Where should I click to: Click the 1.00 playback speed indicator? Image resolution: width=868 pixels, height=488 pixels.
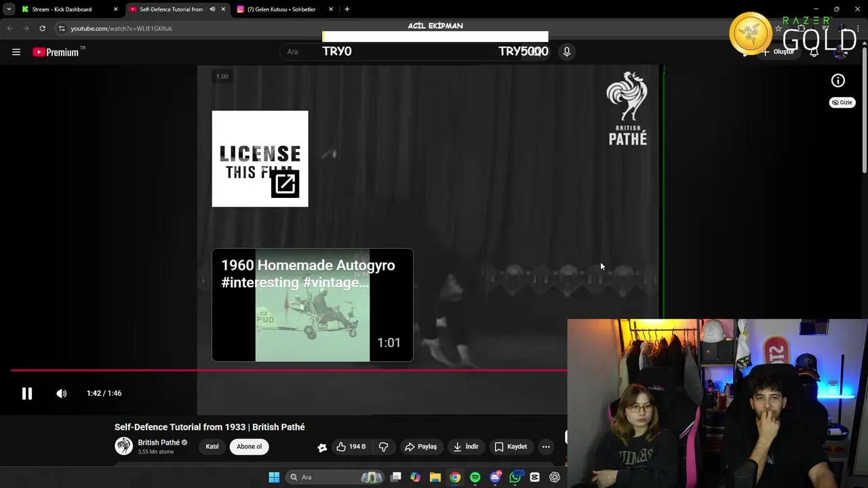click(x=222, y=76)
